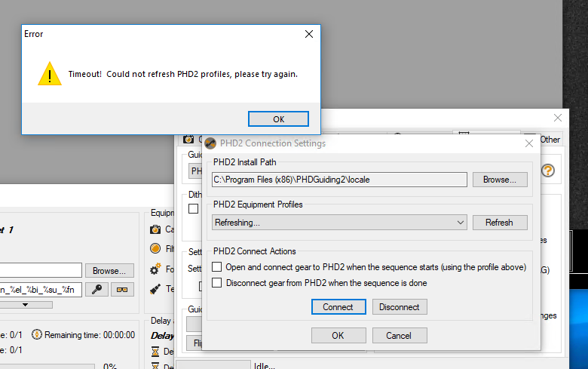Click Connect in PHD2 Connection Settings
Viewport: 588px width, 369px height.
338,307
